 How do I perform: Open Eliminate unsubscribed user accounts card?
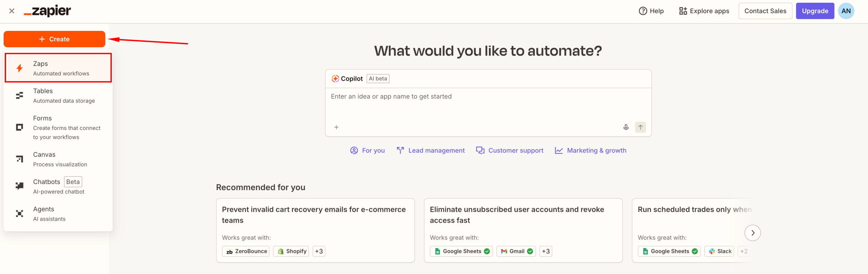[x=523, y=230]
